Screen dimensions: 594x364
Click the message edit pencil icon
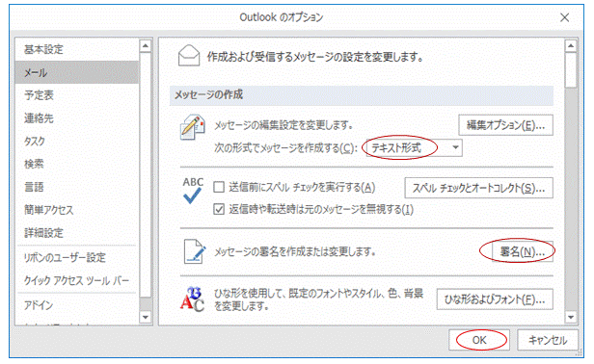coord(193,127)
